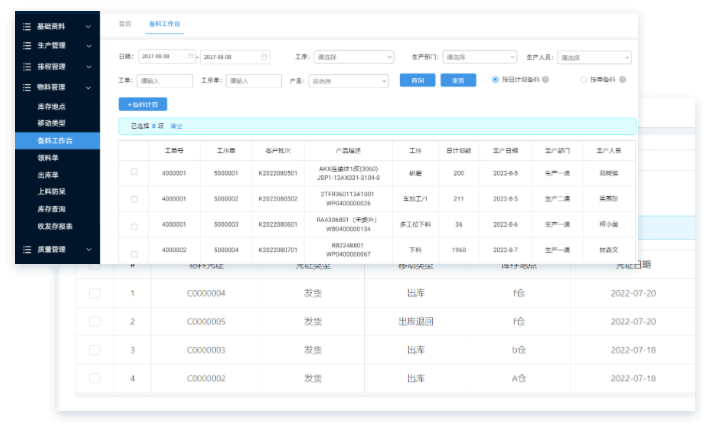Open the 产品 dropdown

pos(348,81)
